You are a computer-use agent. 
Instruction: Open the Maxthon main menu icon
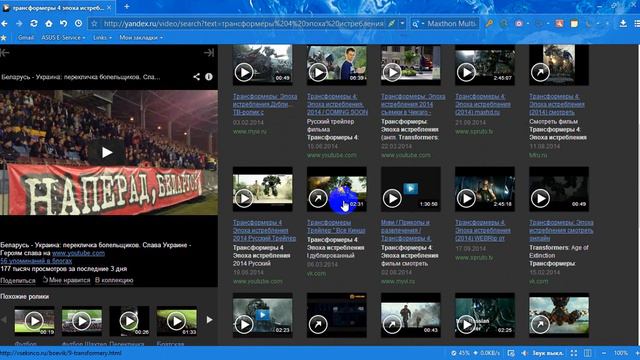pyautogui.click(x=637, y=24)
